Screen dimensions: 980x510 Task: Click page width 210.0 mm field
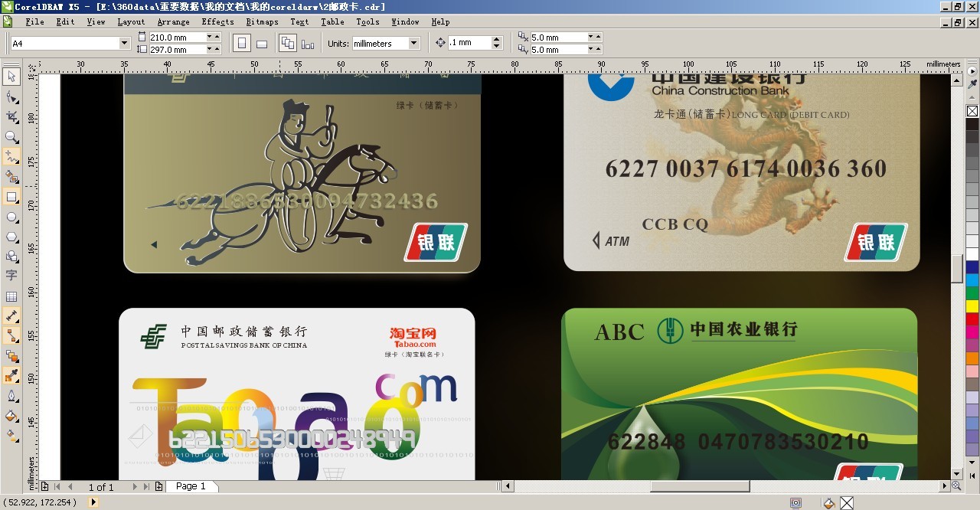pos(179,37)
